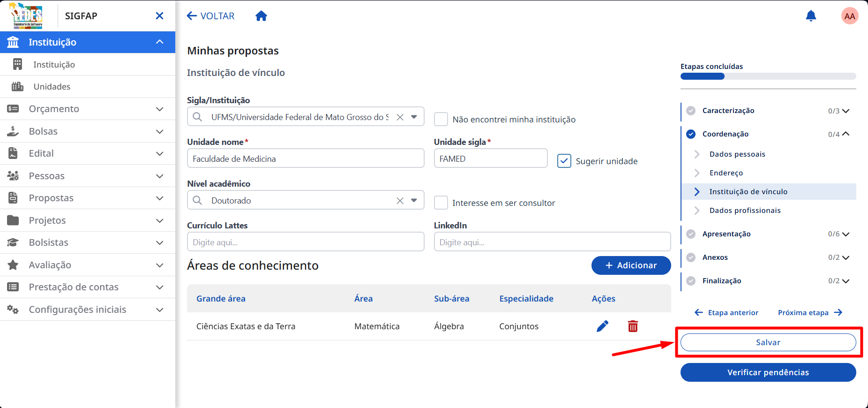Screen dimensions: 868x408
Task: Click the Currículo Lattes input field
Action: [306, 242]
